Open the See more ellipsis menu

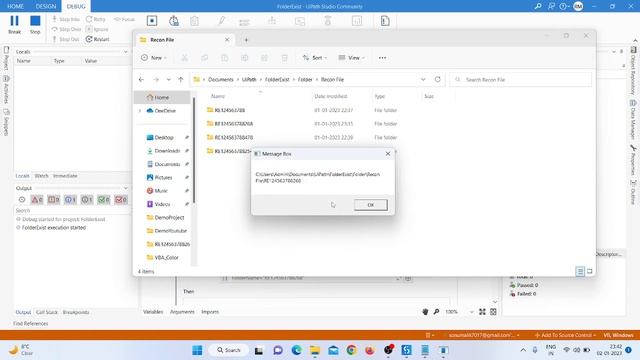[382, 58]
